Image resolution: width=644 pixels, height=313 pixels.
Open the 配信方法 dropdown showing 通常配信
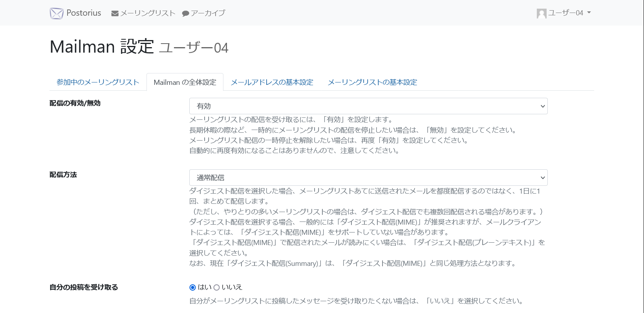click(368, 178)
